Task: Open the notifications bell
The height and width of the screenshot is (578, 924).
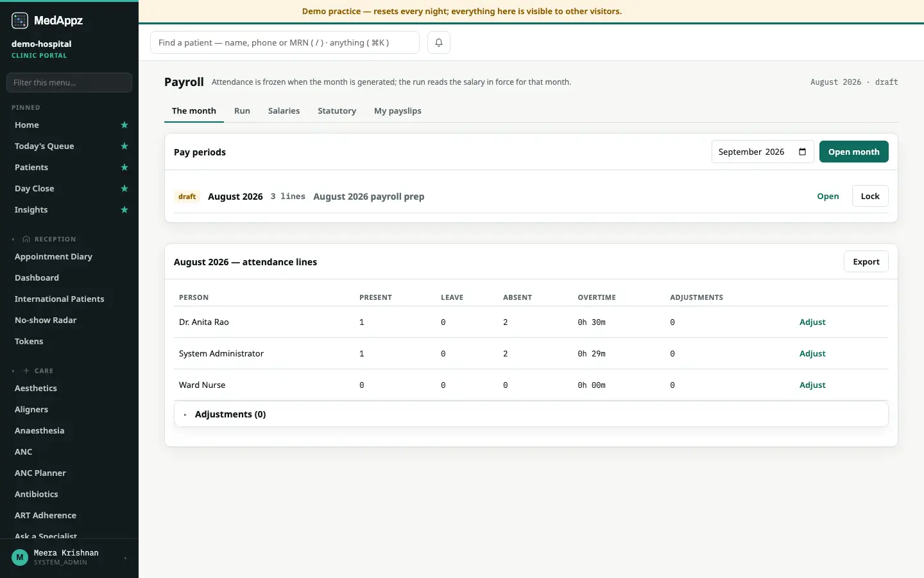Action: coord(439,42)
